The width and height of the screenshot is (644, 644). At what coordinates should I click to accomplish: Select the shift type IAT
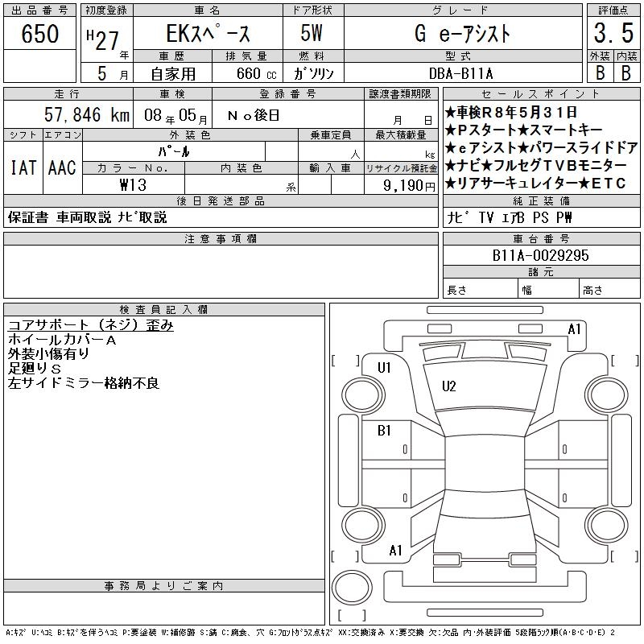pos(23,167)
